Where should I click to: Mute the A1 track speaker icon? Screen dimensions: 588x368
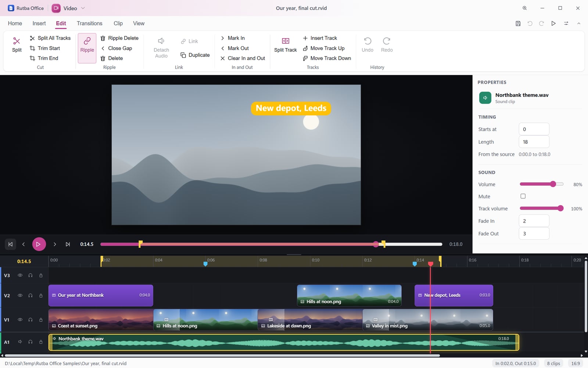pos(20,342)
